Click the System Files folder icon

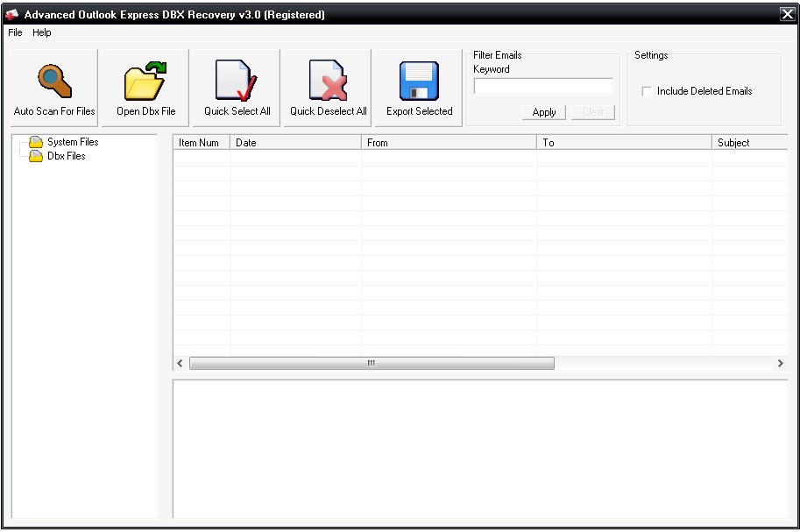(x=36, y=141)
